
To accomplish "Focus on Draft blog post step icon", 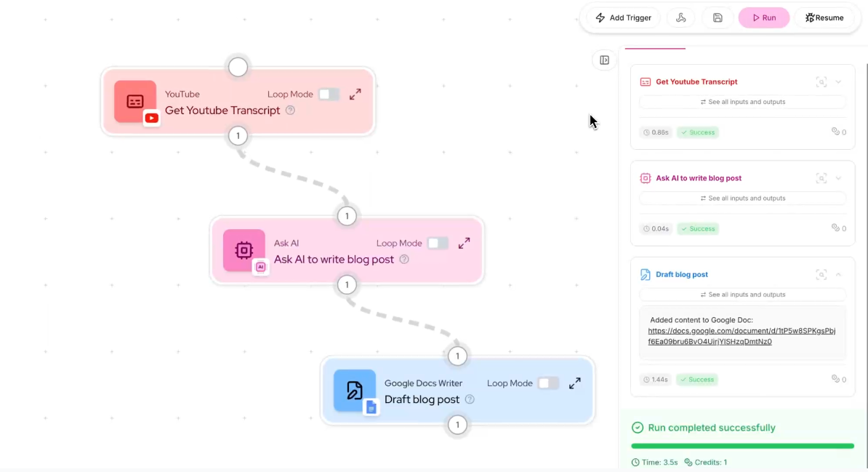I will [x=821, y=275].
